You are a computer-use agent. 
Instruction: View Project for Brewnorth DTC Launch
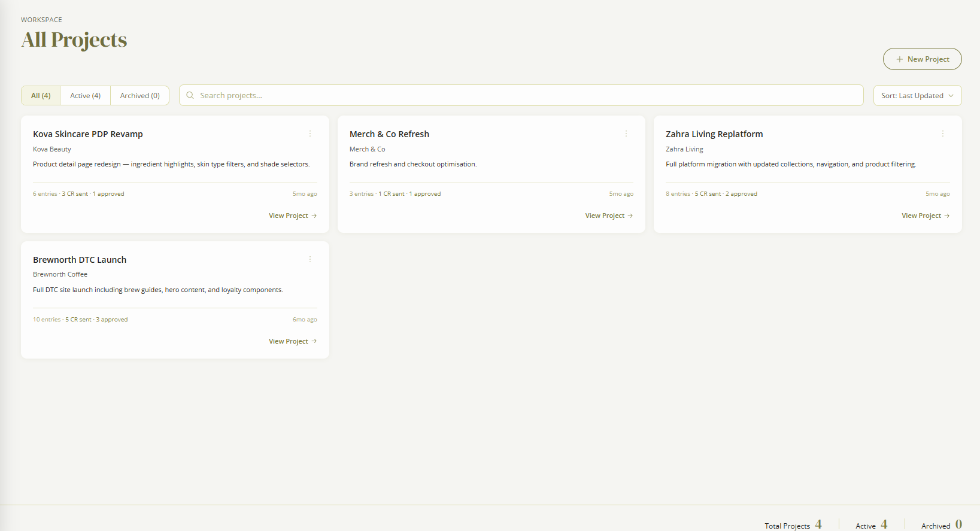pos(293,341)
